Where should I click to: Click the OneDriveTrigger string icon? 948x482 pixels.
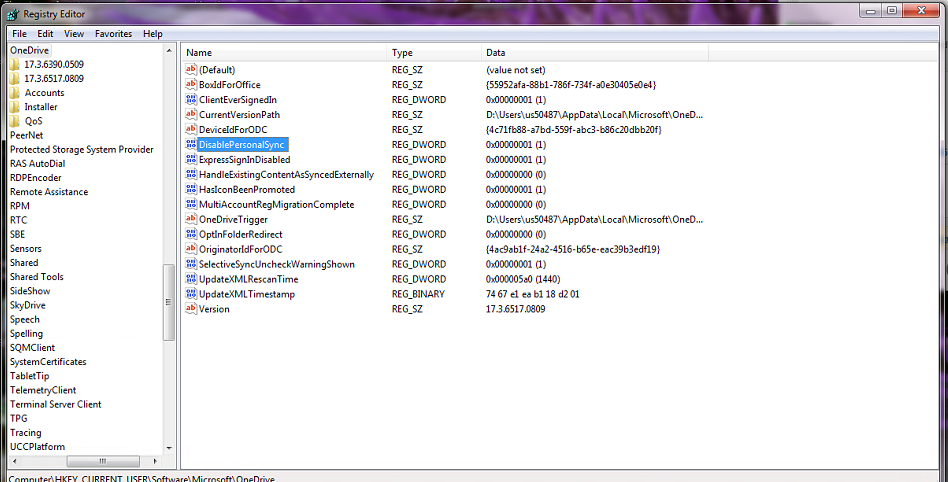[x=191, y=219]
